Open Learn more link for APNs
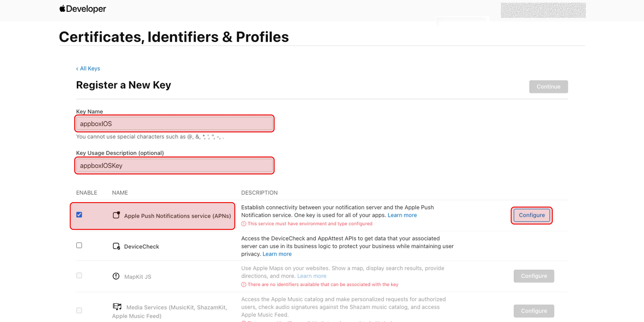Viewport: 644px width, 322px height. (x=402, y=215)
